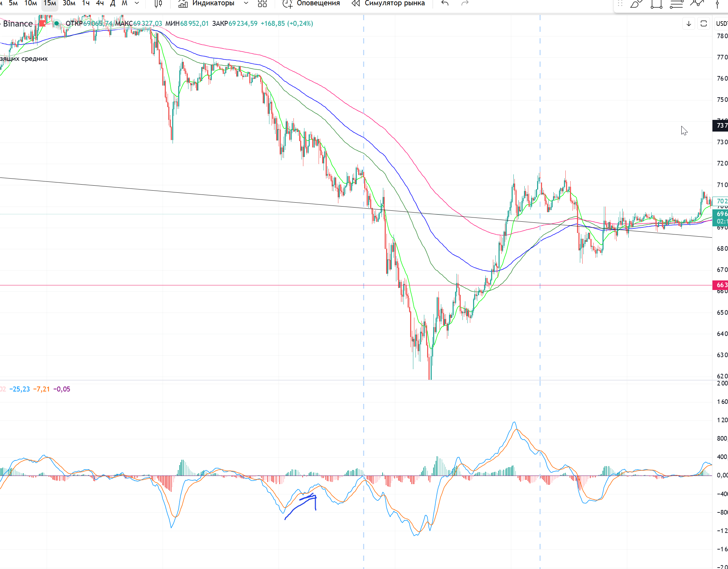The width and height of the screenshot is (728, 569).
Task: Select the zigzag trend line tool
Action: (x=697, y=4)
